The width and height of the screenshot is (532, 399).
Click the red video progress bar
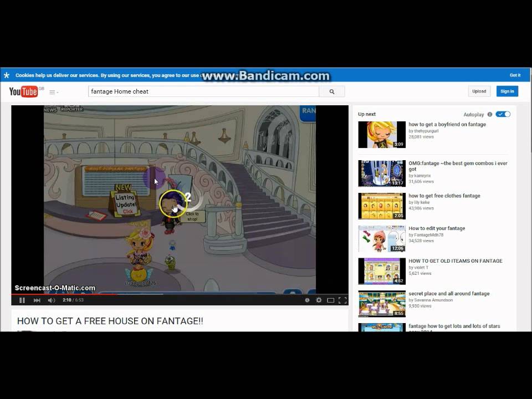(x=64, y=294)
